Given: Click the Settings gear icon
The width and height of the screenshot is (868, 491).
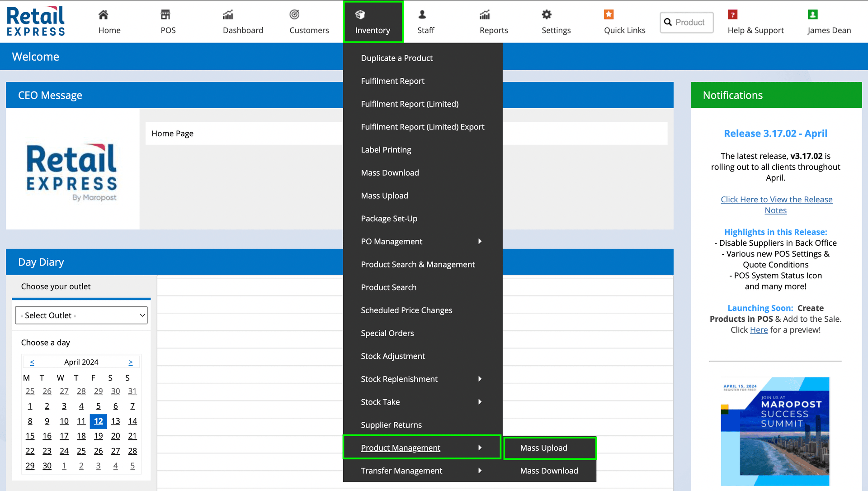Looking at the screenshot, I should click(x=547, y=15).
